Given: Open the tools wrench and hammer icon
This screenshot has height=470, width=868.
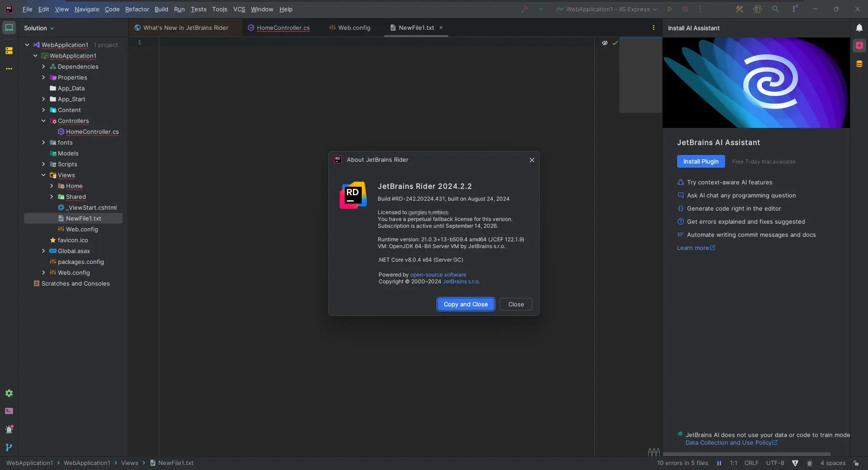Looking at the screenshot, I should 740,9.
